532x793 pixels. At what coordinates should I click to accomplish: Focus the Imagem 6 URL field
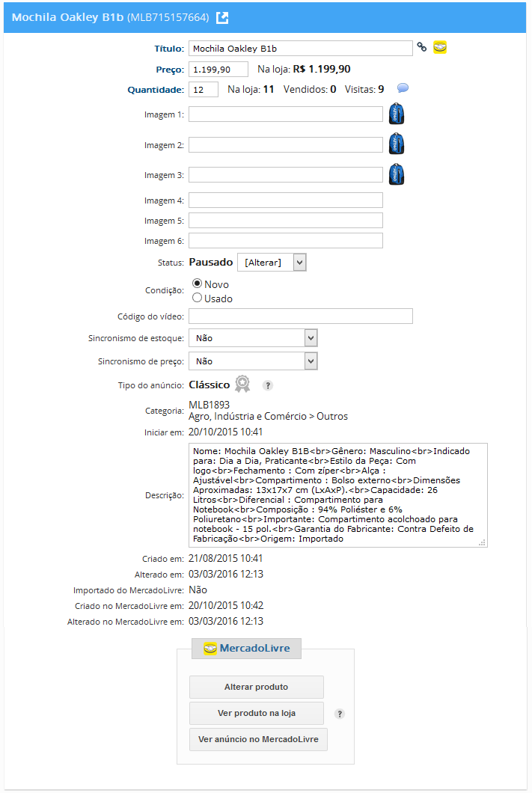tap(286, 241)
